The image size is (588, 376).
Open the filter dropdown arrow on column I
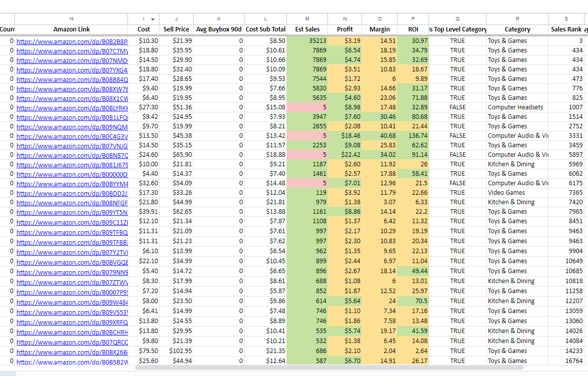point(152,19)
